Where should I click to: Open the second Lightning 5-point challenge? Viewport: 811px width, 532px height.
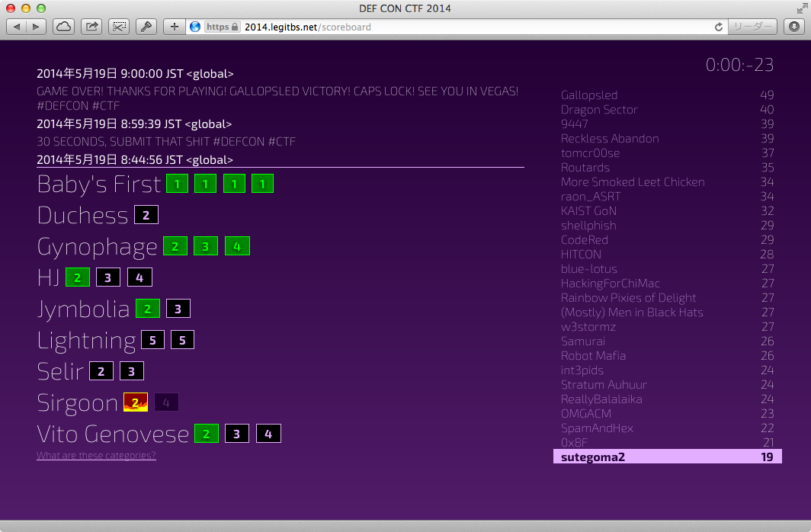click(x=182, y=340)
